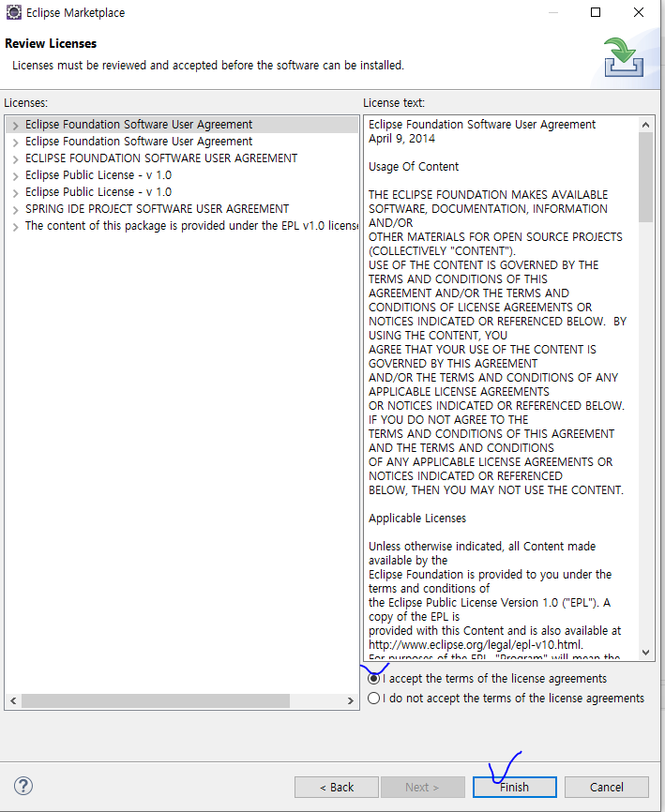
Task: Select 'I do not accept the terms' radio button
Action: point(373,698)
